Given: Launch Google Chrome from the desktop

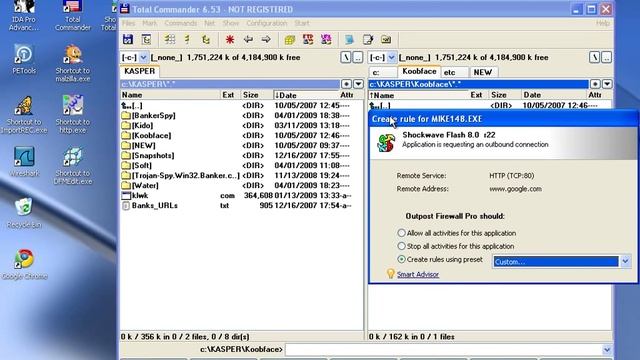Looking at the screenshot, I should click(24, 264).
